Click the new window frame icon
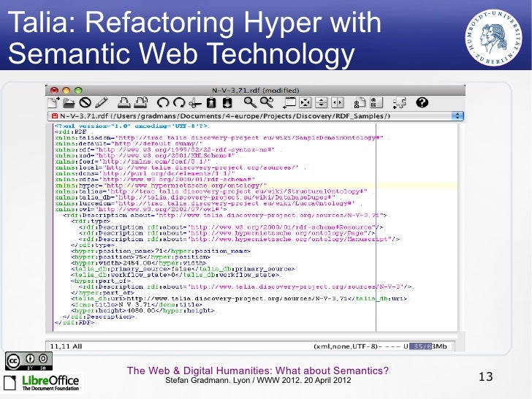Screen dimensions: 532x399 pyautogui.click(x=289, y=102)
